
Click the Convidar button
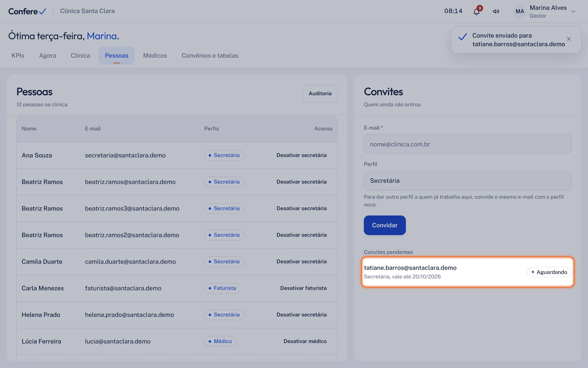pos(385,225)
